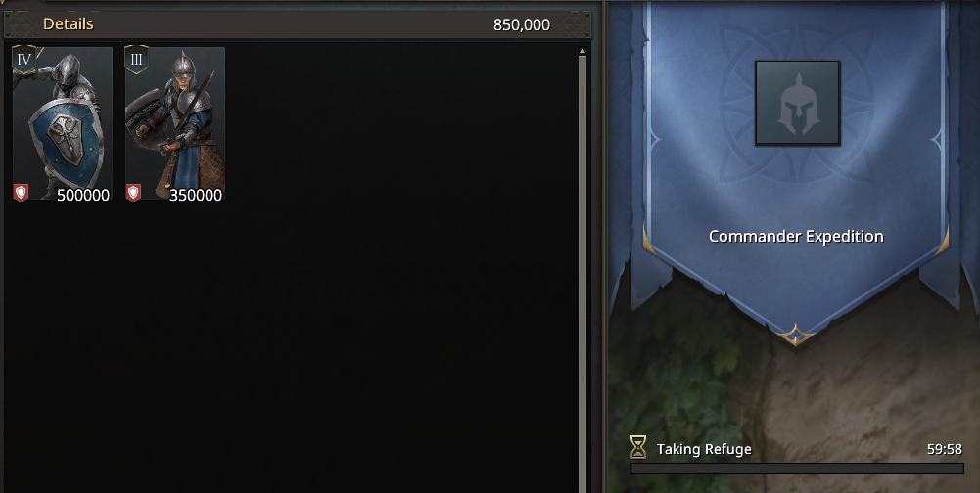The image size is (980, 493).
Task: Click the ornament right of 850,000 total
Action: tap(575, 24)
